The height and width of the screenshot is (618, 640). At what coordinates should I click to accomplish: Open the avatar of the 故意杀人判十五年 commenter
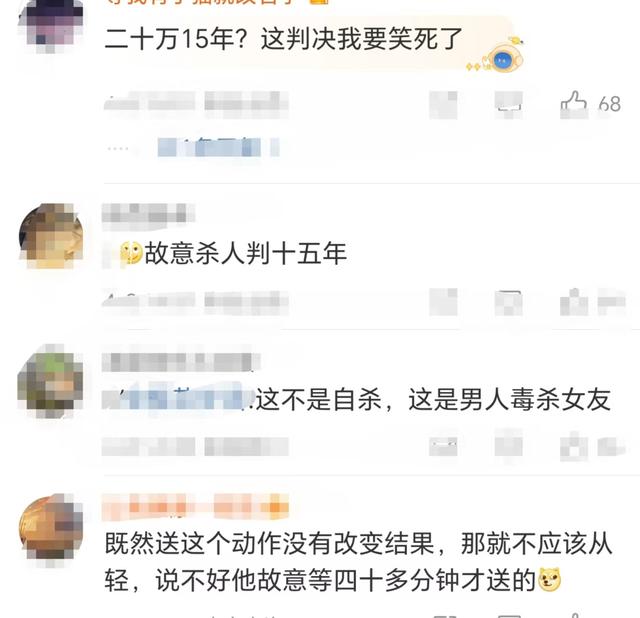point(51,236)
